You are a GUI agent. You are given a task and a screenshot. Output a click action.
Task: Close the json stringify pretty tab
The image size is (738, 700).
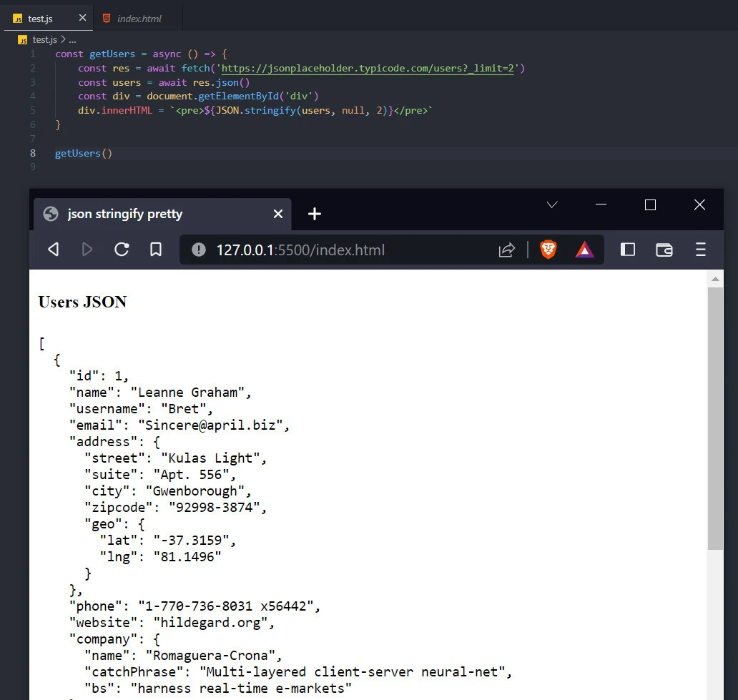pos(278,213)
